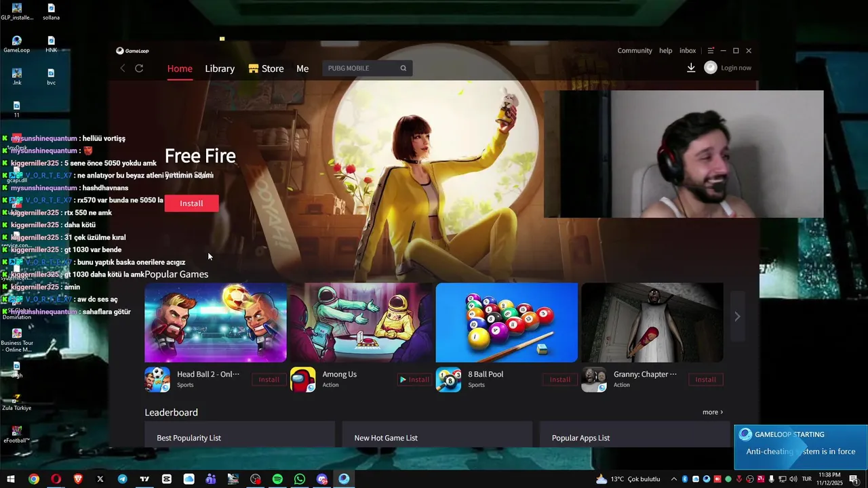Open the GameLoop downloads icon
This screenshot has height=488, width=868.
(691, 68)
